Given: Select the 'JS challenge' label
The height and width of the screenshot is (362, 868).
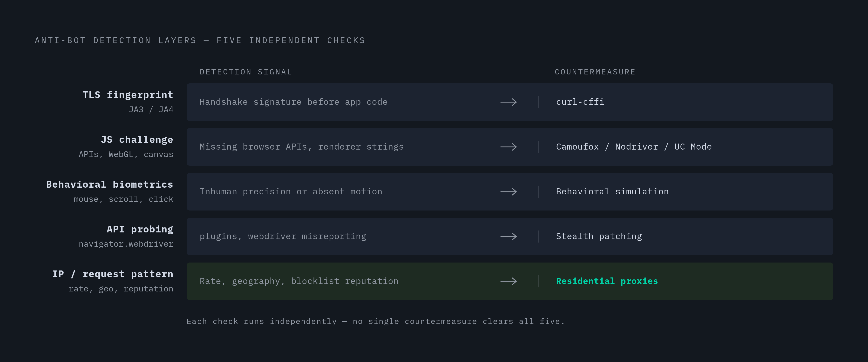Looking at the screenshot, I should [137, 140].
